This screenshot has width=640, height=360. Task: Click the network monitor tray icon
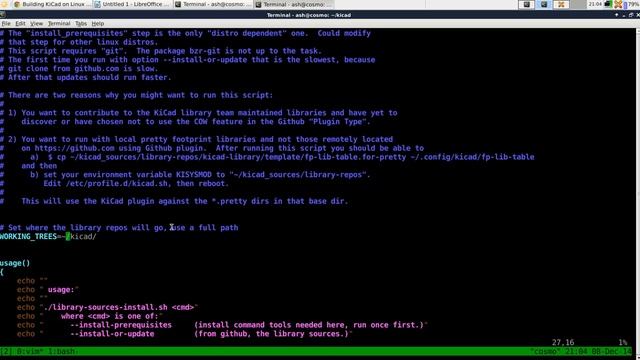(607, 4)
